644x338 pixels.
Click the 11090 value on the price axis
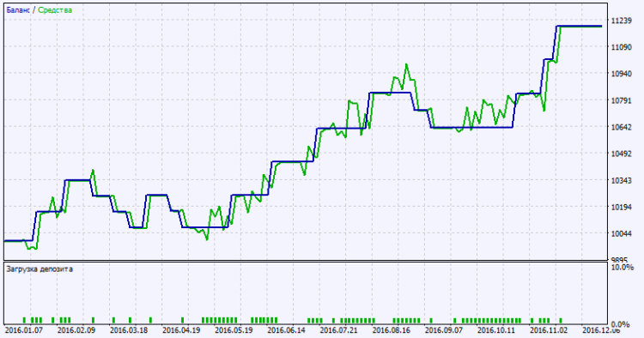click(622, 47)
